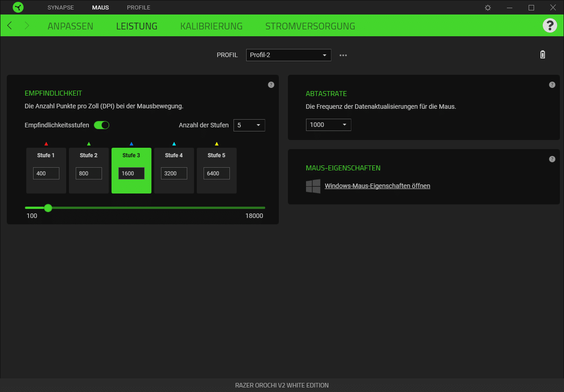Select the Stufe 1 sensitivity stage
The height and width of the screenshot is (392, 564).
coord(46,155)
